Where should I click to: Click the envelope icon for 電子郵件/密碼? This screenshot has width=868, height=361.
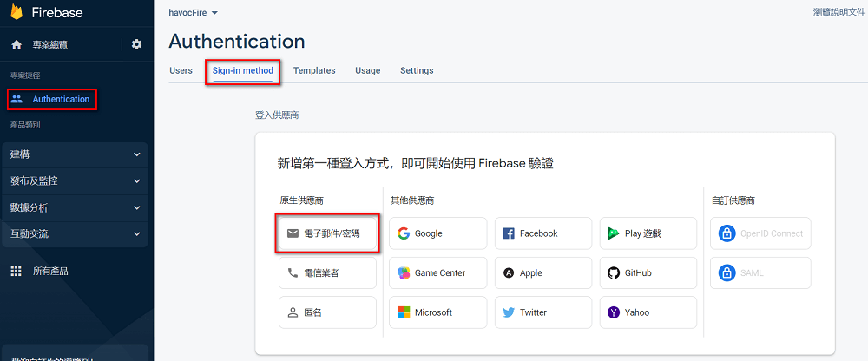293,233
